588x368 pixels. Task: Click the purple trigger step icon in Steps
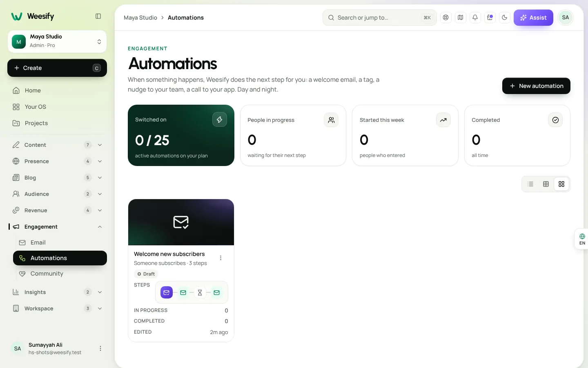pos(167,292)
